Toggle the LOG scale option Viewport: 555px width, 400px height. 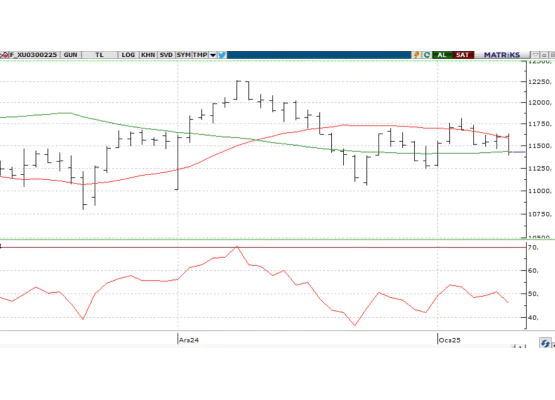(x=128, y=55)
